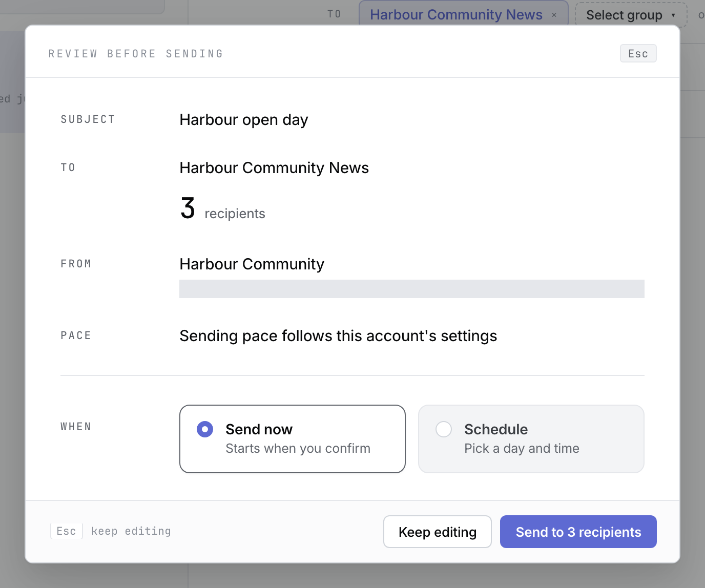Remove the Harbour Community News chip
Screen dimensions: 705x588
[554, 15]
